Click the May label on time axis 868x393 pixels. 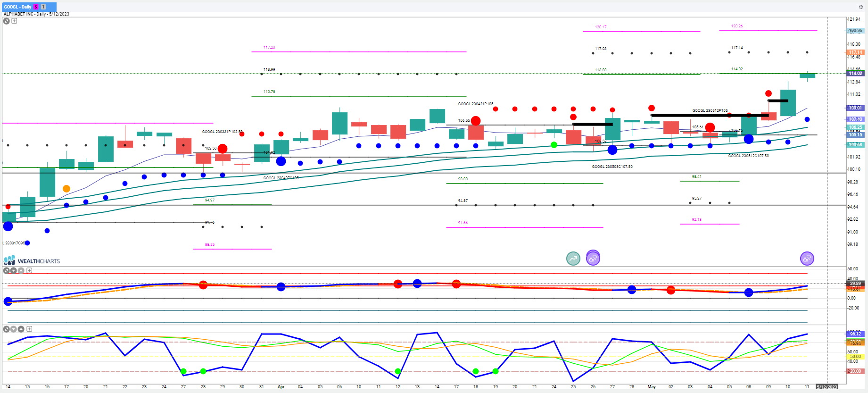click(652, 387)
